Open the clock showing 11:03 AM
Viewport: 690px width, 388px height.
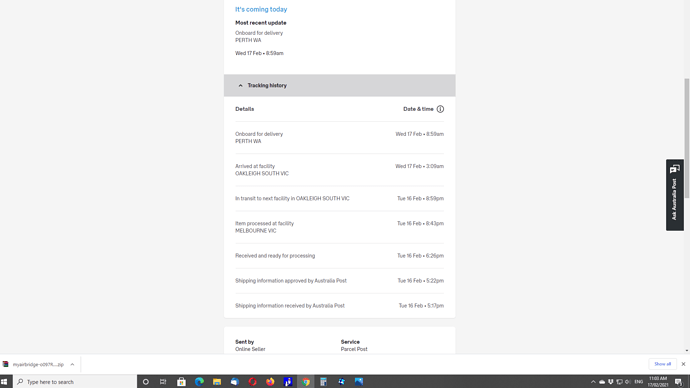coord(658,382)
